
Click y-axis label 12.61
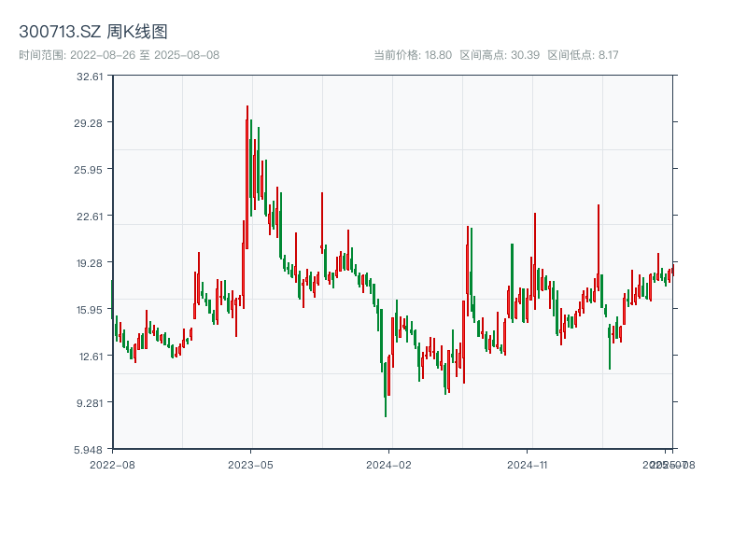coord(91,357)
